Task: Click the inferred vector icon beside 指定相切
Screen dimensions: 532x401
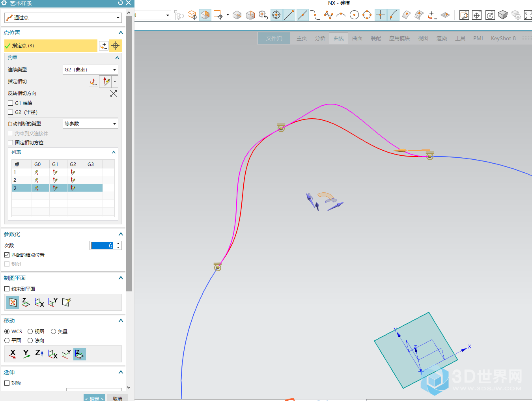Action: coord(106,82)
